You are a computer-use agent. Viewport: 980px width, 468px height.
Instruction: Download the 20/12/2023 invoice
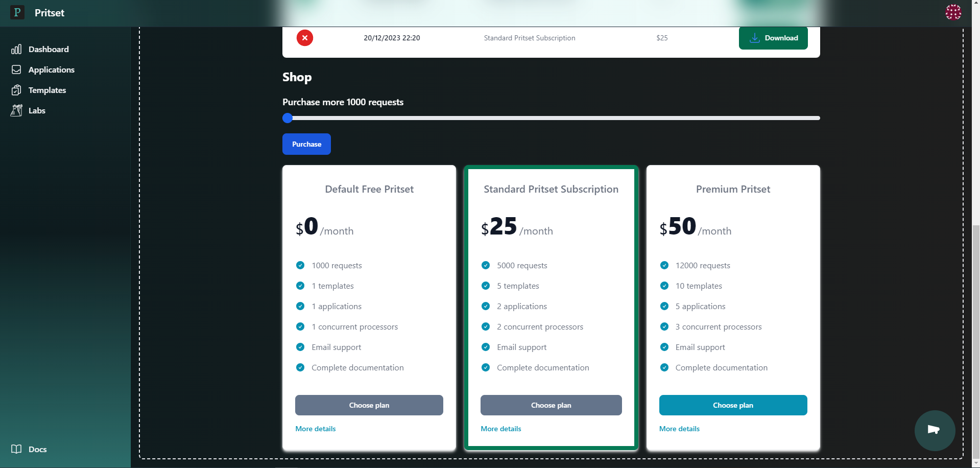click(773, 38)
